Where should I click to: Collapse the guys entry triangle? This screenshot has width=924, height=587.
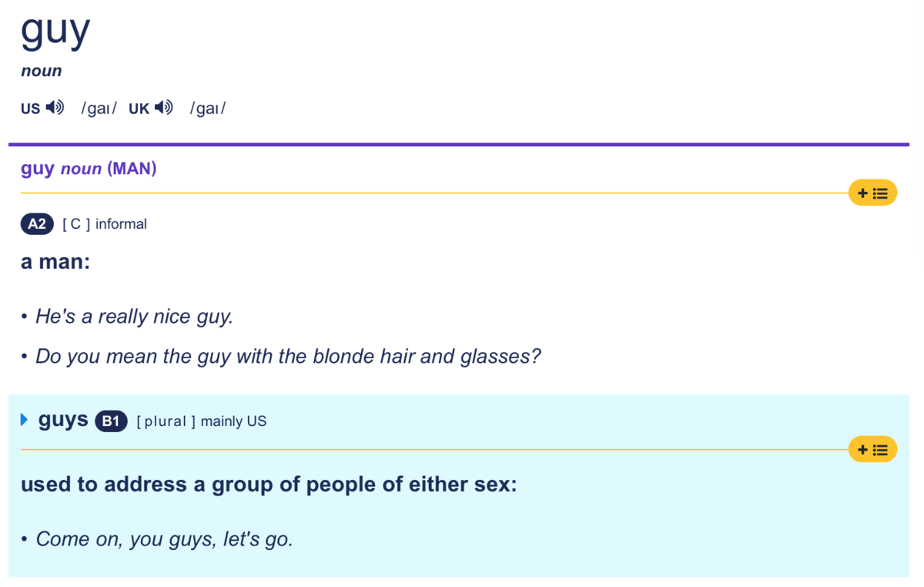(24, 420)
